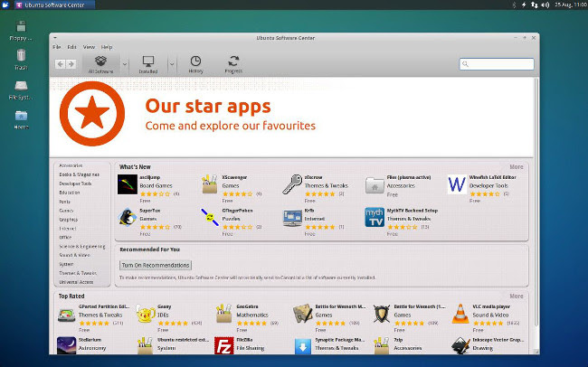The image size is (588, 367).
Task: Go back with the left arrow button
Action: tap(60, 64)
